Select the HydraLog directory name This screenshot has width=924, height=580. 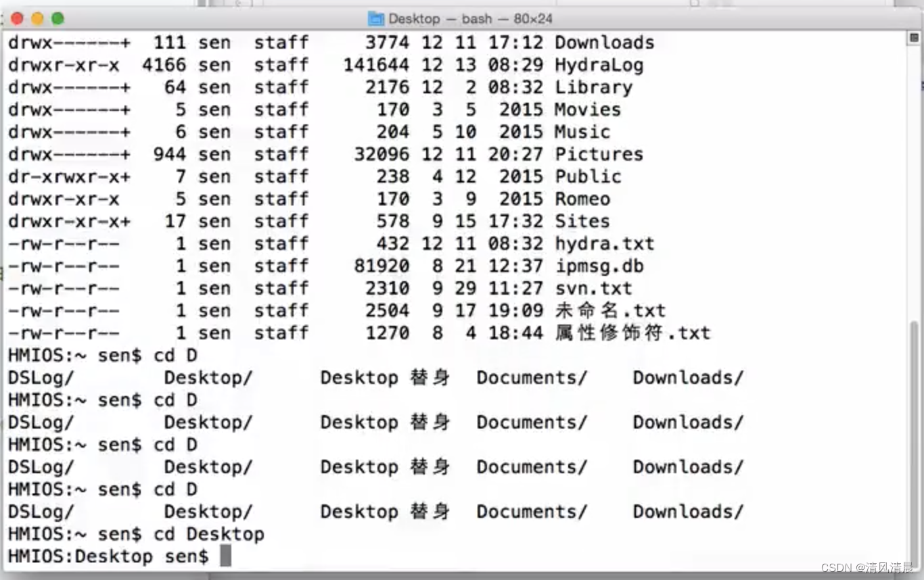pos(599,65)
